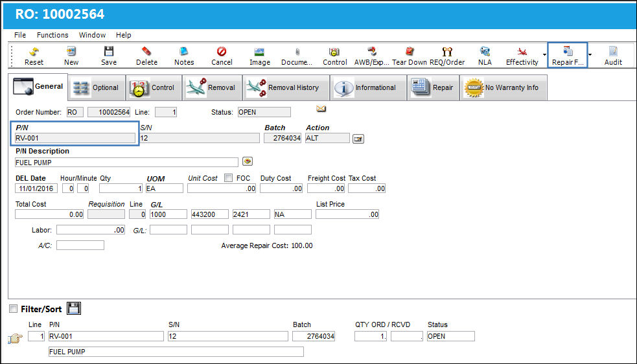This screenshot has width=637, height=364.
Task: Click the G/L field showing NA
Action: pos(292,214)
